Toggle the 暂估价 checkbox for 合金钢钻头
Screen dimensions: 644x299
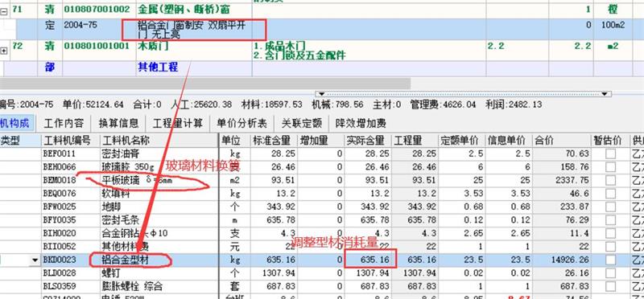(610, 233)
